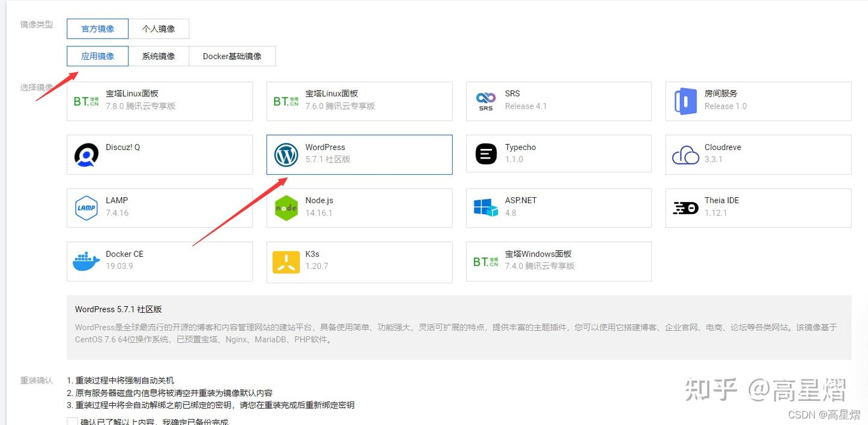Image resolution: width=868 pixels, height=425 pixels.
Task: Click notice line 原有服务器磁盘内信息将被清空
Action: pyautogui.click(x=169, y=392)
